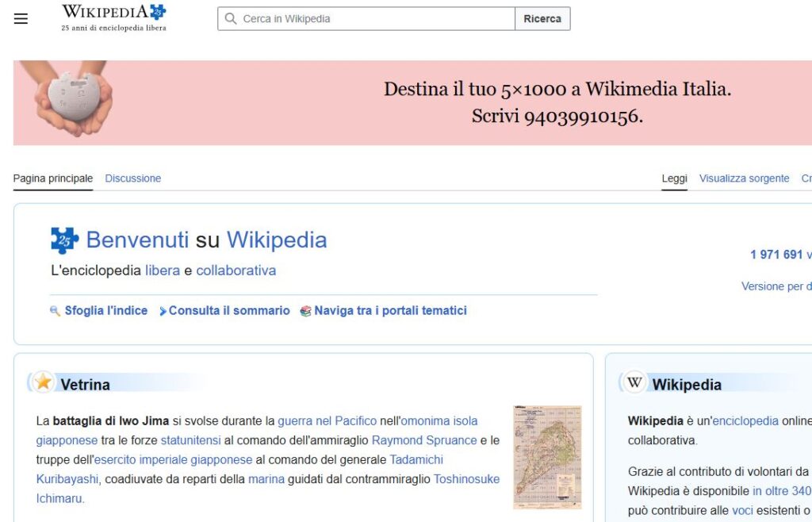Click the W icon beside Wikipedia heading
Image resolution: width=812 pixels, height=522 pixels.
tap(634, 383)
